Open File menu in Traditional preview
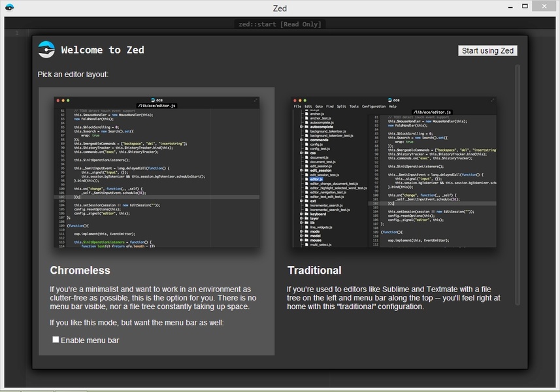 (x=297, y=106)
